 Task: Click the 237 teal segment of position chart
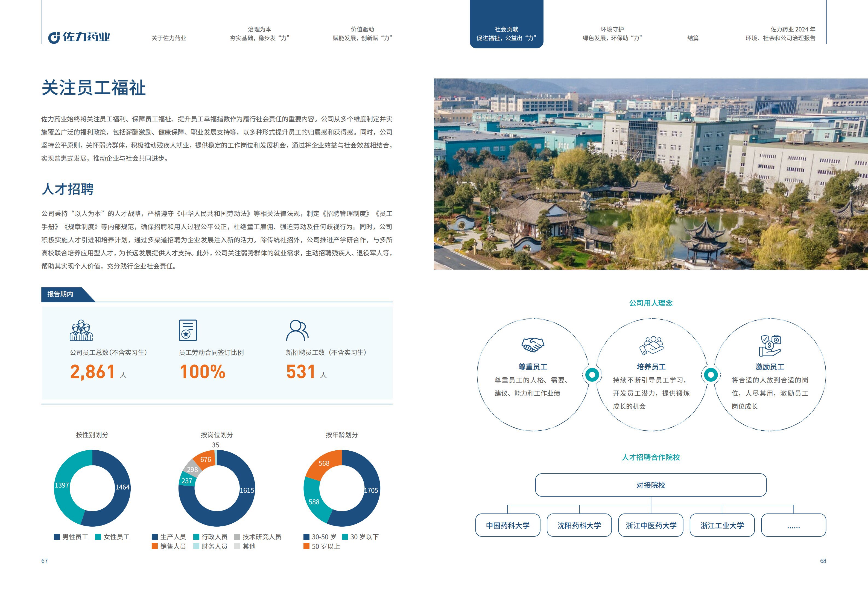tap(187, 481)
